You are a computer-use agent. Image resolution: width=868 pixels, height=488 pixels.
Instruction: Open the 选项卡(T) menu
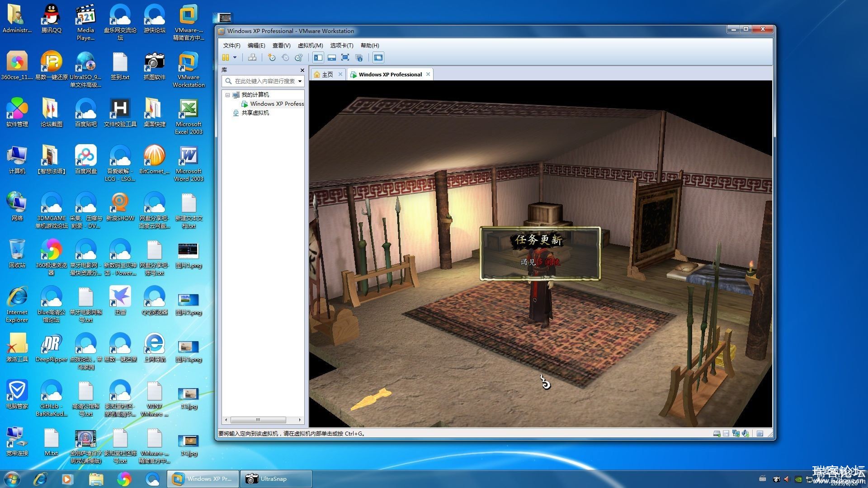pyautogui.click(x=342, y=45)
